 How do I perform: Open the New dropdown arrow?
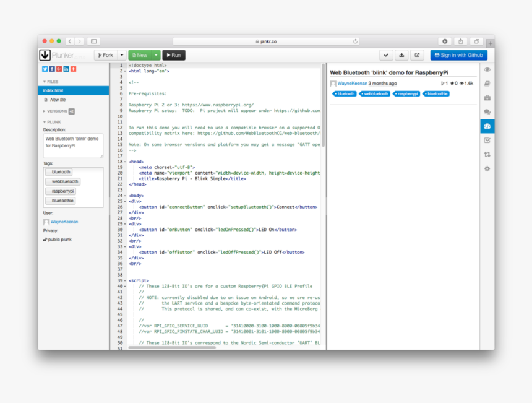(156, 55)
